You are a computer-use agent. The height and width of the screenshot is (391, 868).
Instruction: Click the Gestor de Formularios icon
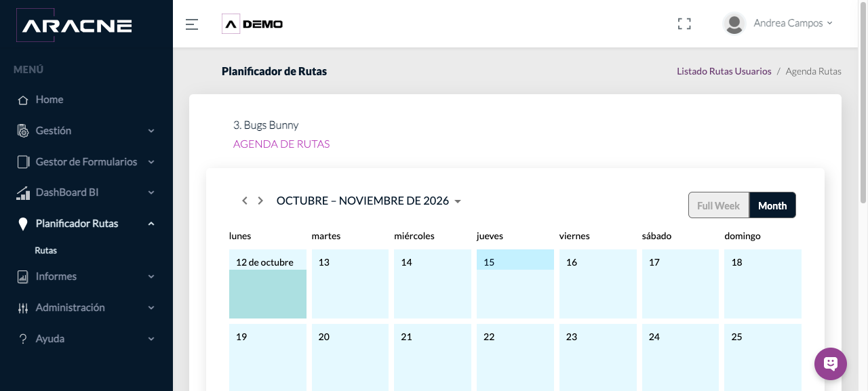point(23,162)
